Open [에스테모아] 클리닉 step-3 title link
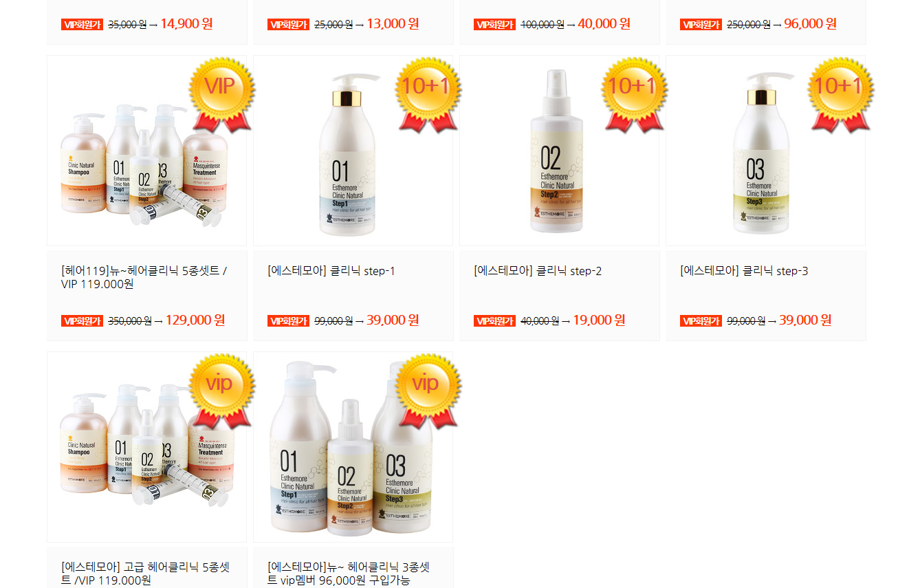The image size is (920, 588). click(x=744, y=271)
